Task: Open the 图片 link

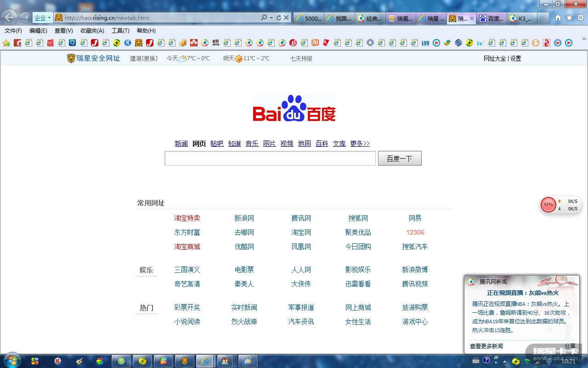Action: (269, 144)
